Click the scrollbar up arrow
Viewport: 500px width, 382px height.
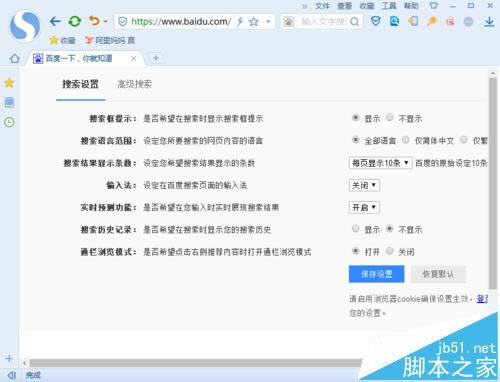492,73
